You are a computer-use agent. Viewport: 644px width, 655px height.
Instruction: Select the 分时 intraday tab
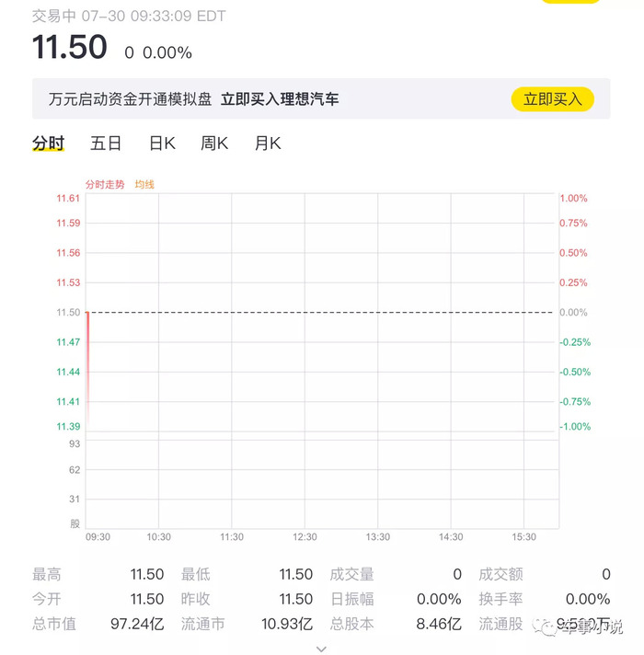[48, 144]
